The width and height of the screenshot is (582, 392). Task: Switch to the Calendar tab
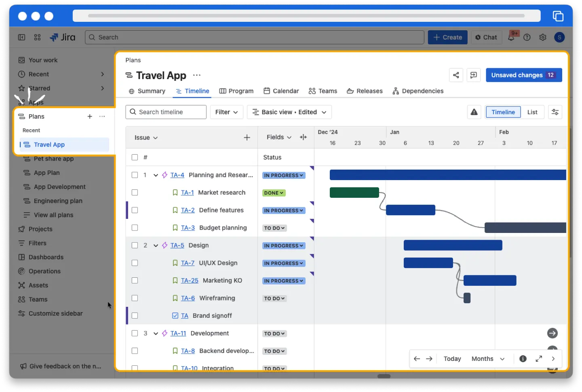[x=281, y=91]
